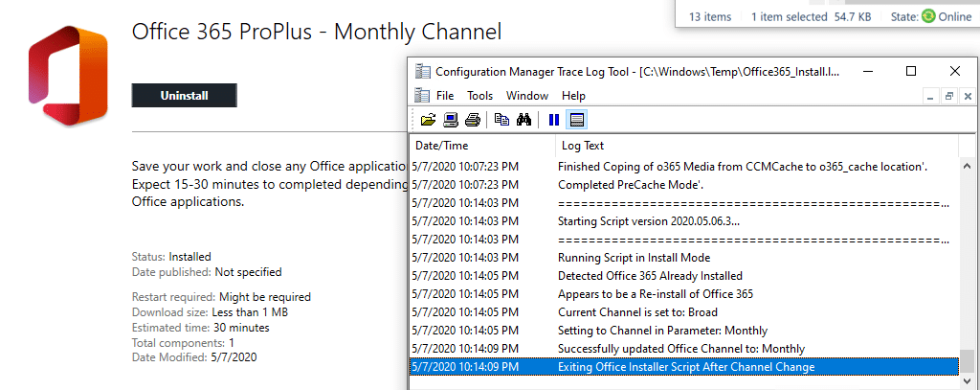Select the 'Detected Office 365 Already Installed' row
980x390 pixels.
point(649,276)
